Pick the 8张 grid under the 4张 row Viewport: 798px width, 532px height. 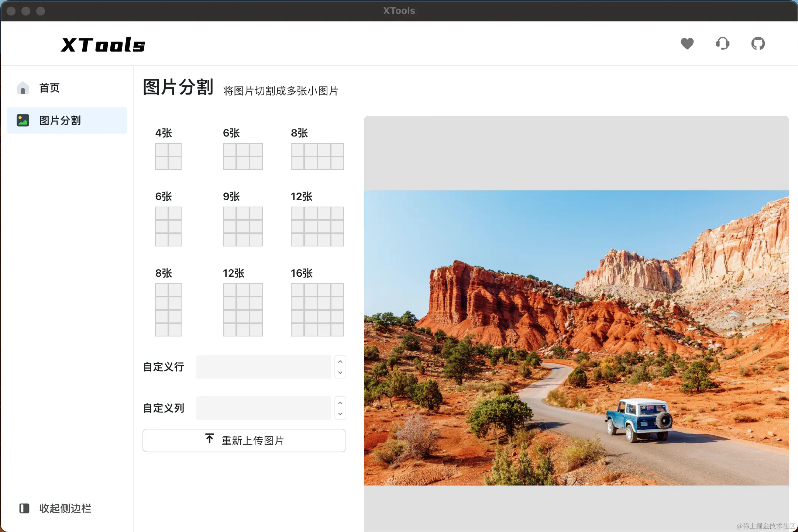click(168, 310)
